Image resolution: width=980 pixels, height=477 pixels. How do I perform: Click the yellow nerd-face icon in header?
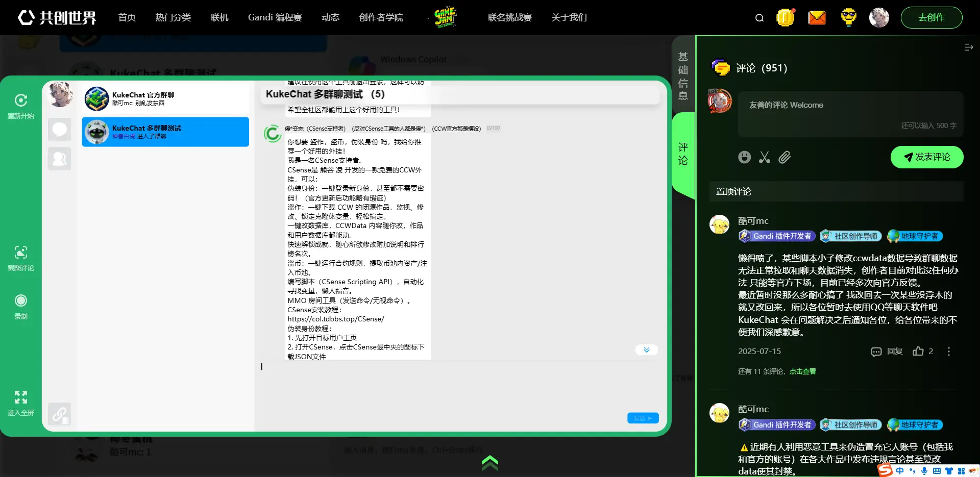[848, 17]
